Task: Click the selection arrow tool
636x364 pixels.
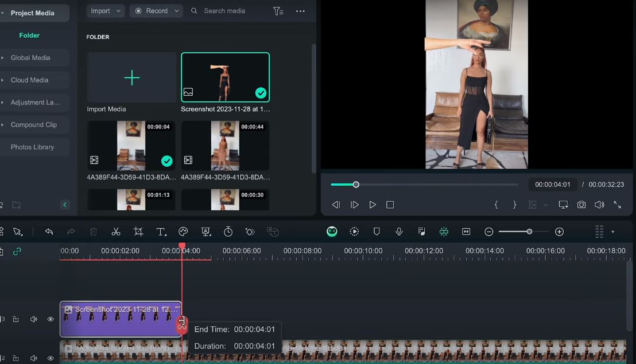Action: pos(18,232)
